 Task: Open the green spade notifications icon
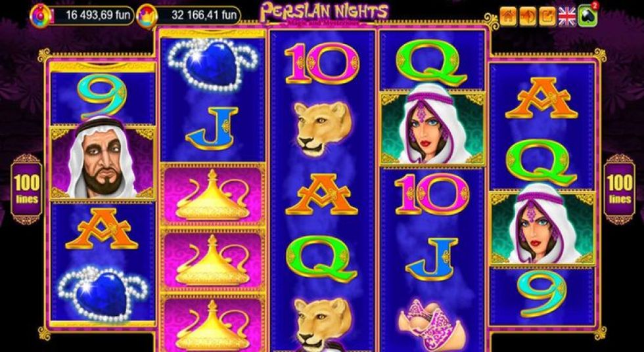tap(587, 17)
